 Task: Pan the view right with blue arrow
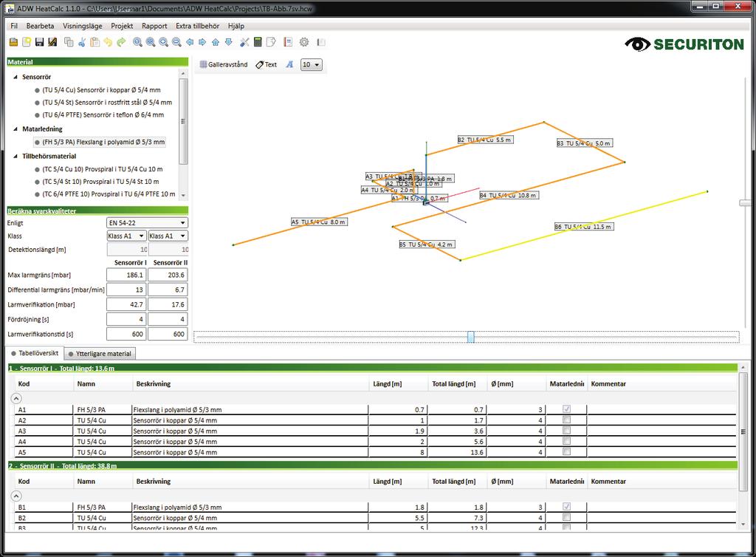(x=202, y=42)
